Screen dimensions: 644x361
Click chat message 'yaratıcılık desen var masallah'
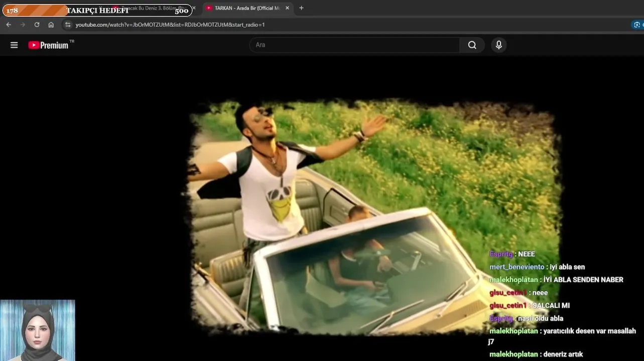[x=589, y=331]
